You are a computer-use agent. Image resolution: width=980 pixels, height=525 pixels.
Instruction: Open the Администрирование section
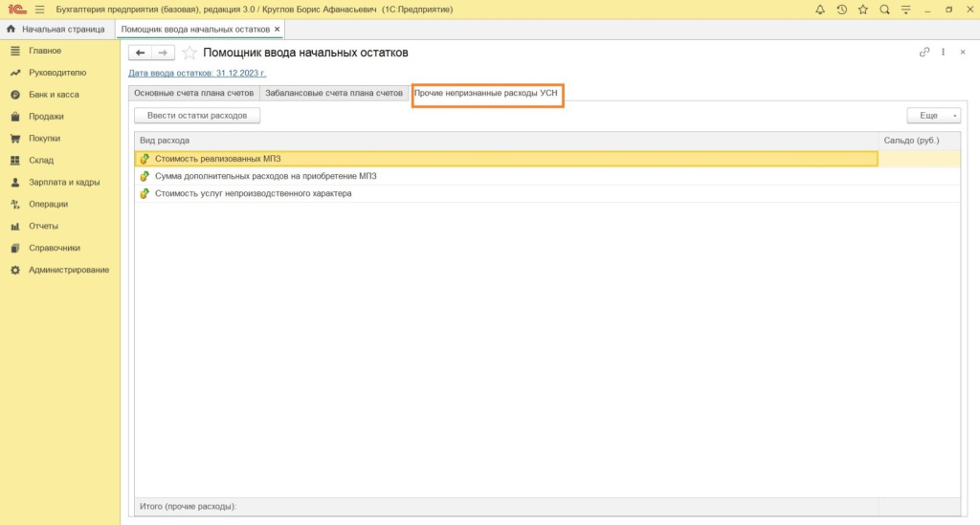pyautogui.click(x=68, y=270)
